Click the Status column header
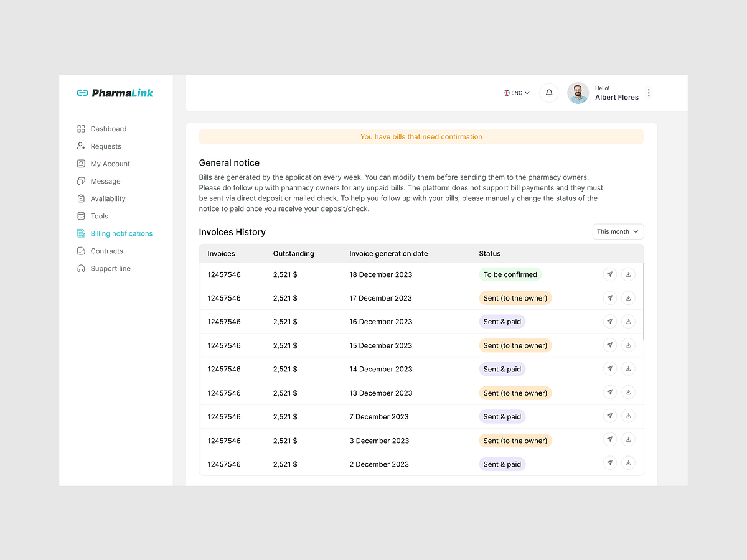 click(490, 254)
